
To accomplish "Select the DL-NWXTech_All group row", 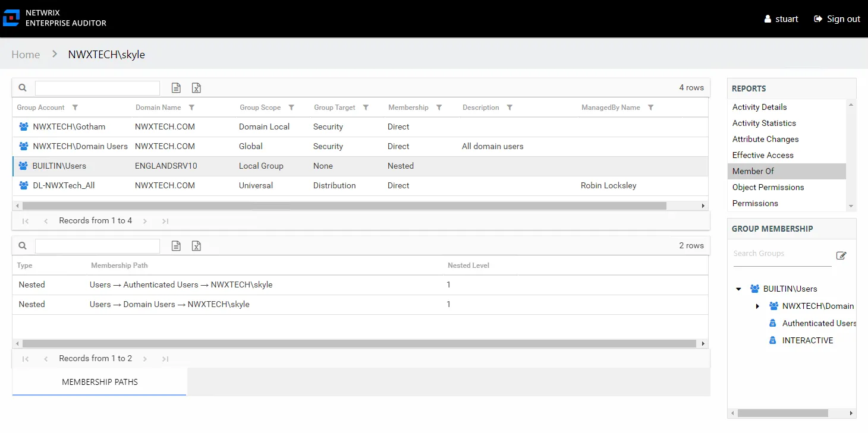I will tap(360, 185).
